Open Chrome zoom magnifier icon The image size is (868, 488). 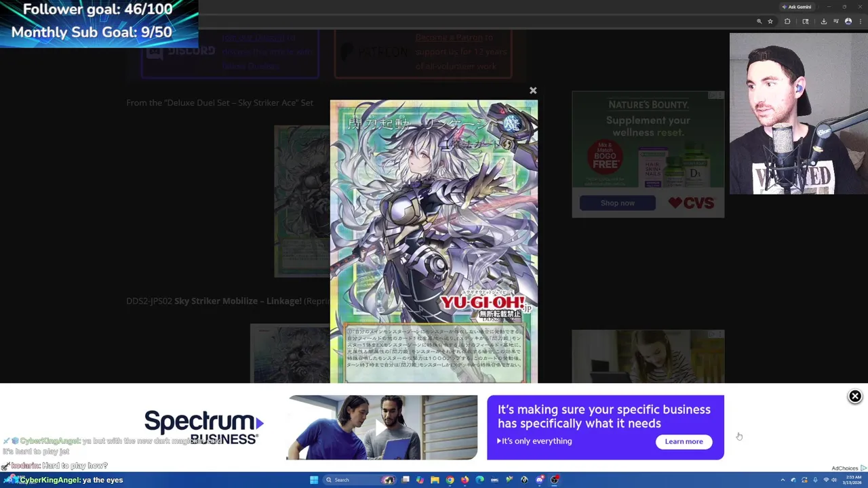pyautogui.click(x=759, y=22)
